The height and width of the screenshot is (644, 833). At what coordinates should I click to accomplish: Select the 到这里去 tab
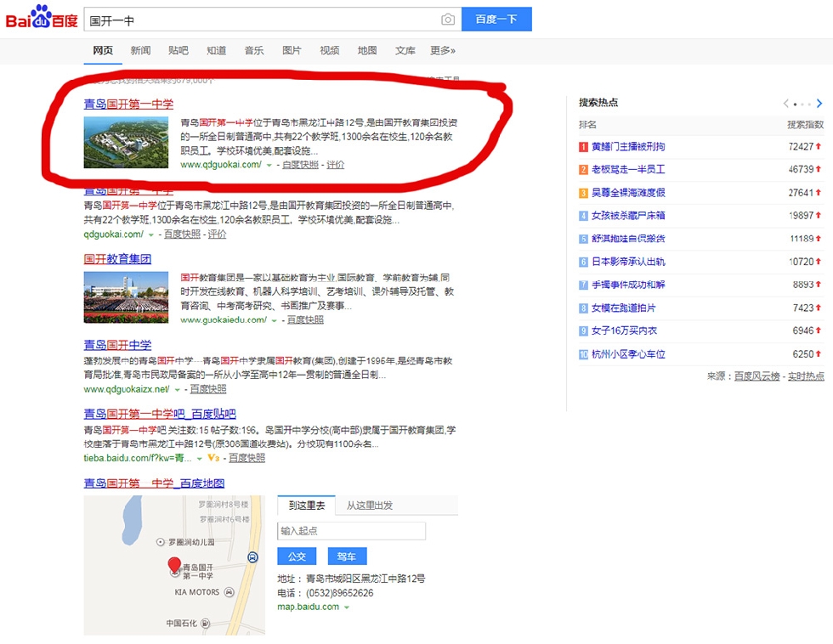tap(307, 506)
